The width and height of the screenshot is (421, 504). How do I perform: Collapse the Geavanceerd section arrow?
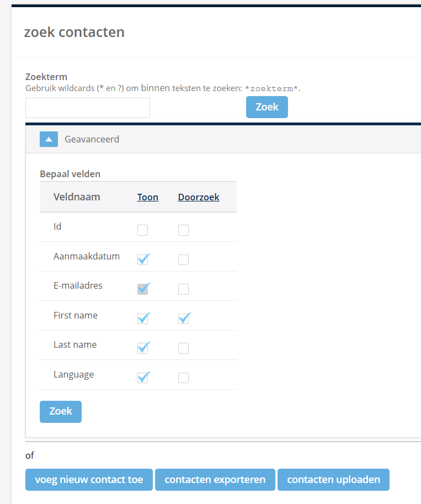point(49,139)
